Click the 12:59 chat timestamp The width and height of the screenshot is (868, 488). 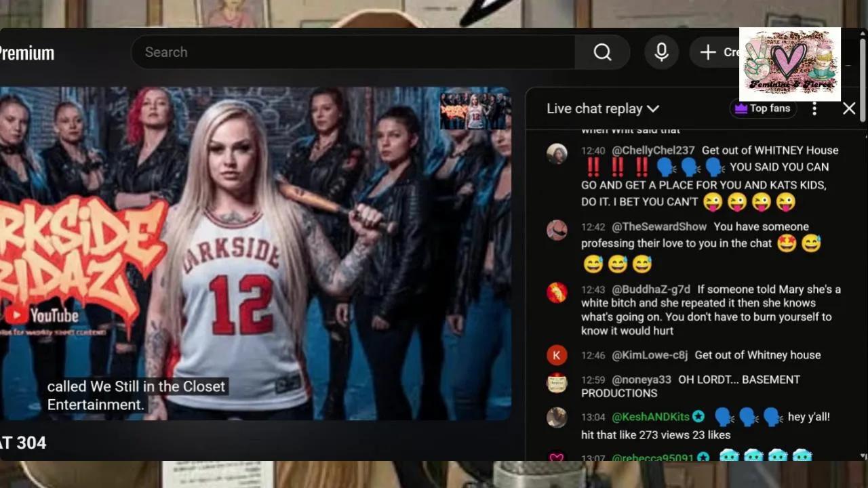pos(593,380)
